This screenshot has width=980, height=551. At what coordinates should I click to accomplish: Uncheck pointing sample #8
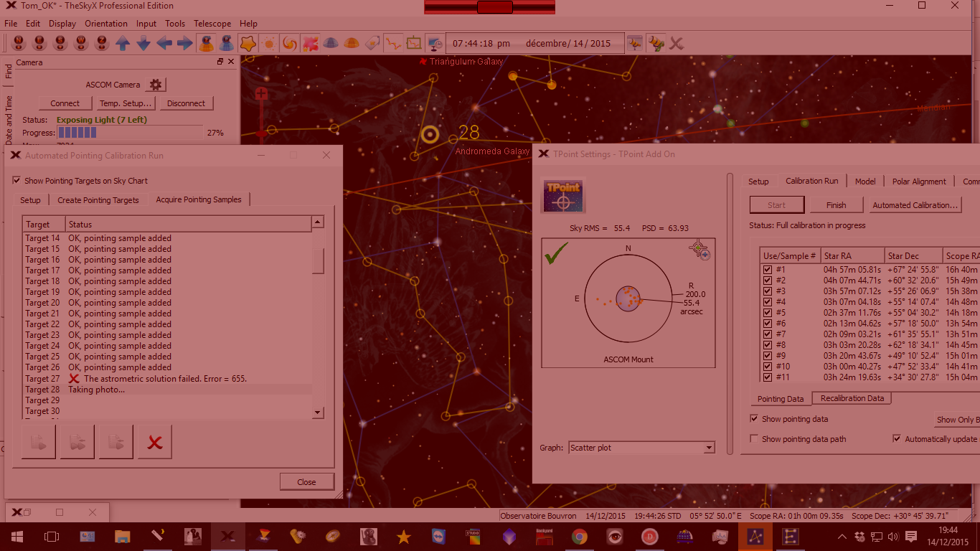tap(768, 345)
